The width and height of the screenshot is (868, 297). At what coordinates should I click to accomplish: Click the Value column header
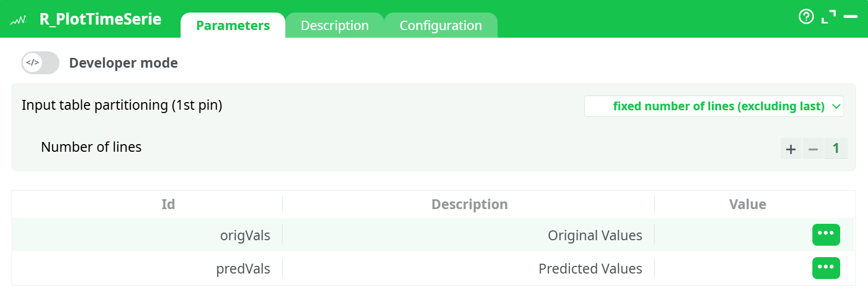tap(747, 204)
